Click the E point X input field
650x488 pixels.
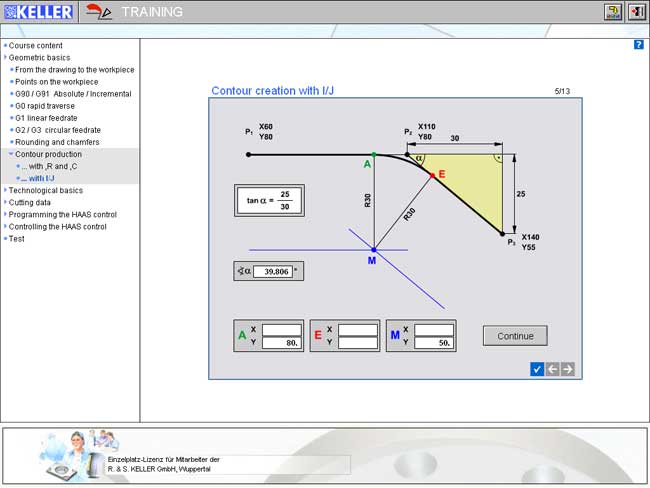pos(358,330)
